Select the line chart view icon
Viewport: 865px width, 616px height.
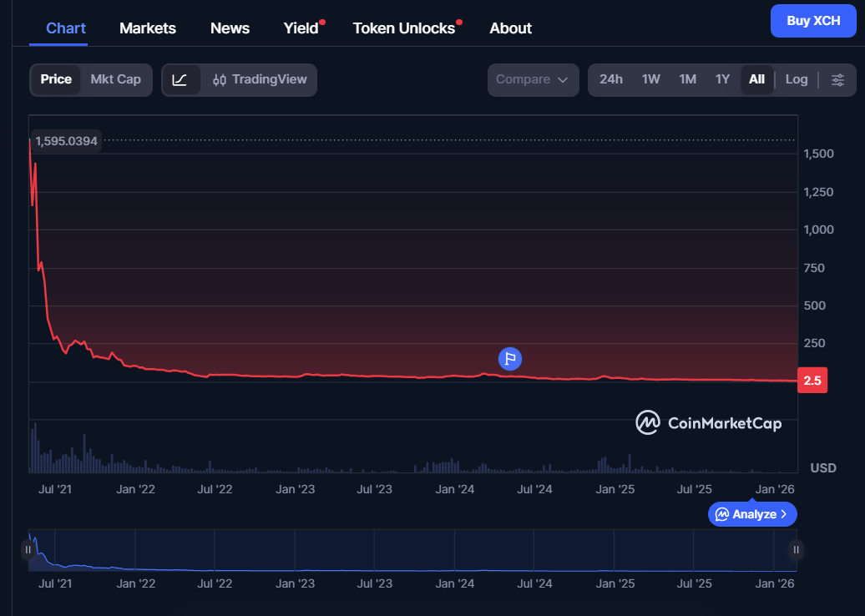pos(181,79)
